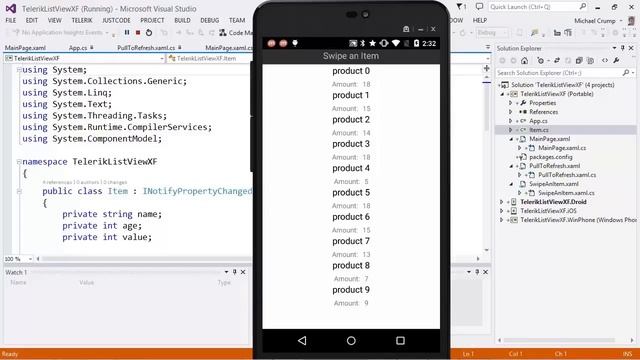Screen dimensions: 640x360
Task: Click the Michael Crump account name
Action: coord(595,20)
